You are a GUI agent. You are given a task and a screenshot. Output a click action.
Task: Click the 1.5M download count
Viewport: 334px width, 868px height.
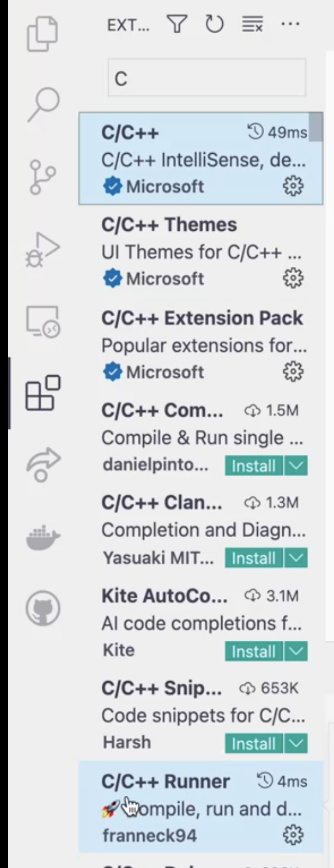click(x=271, y=411)
